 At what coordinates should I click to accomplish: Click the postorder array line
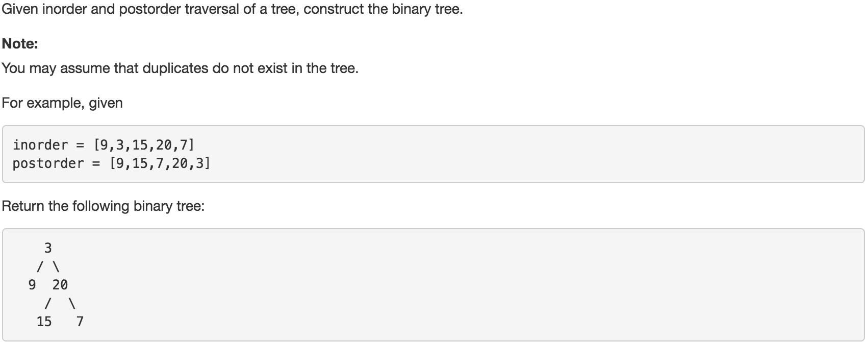[x=111, y=163]
